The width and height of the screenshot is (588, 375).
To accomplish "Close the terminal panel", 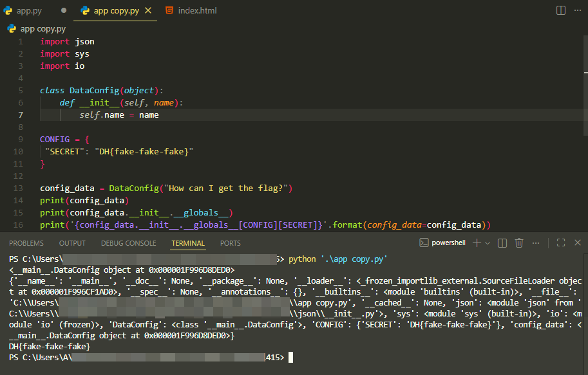I will pyautogui.click(x=577, y=243).
